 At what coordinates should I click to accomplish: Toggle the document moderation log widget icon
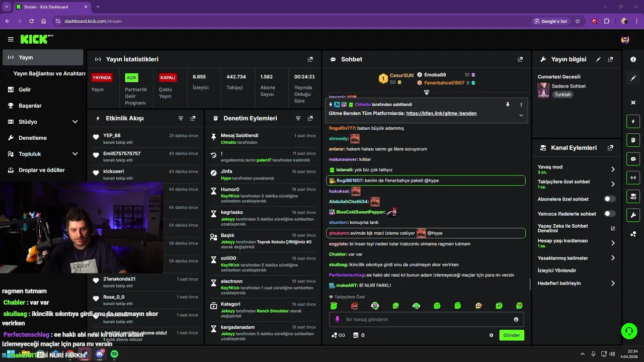click(633, 140)
